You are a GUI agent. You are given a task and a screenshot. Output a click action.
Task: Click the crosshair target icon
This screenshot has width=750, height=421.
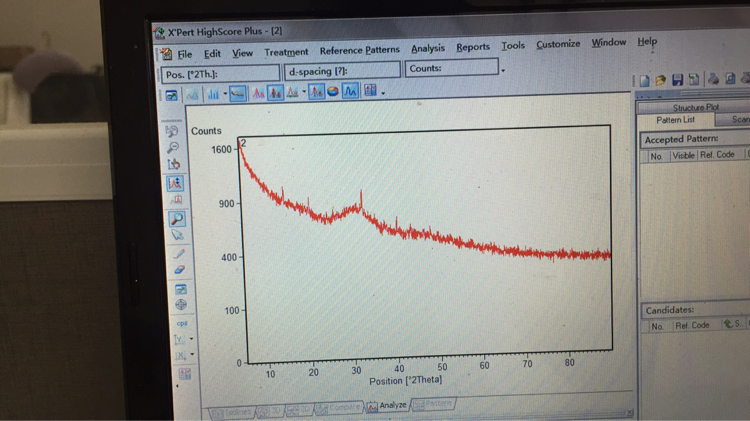click(x=181, y=305)
